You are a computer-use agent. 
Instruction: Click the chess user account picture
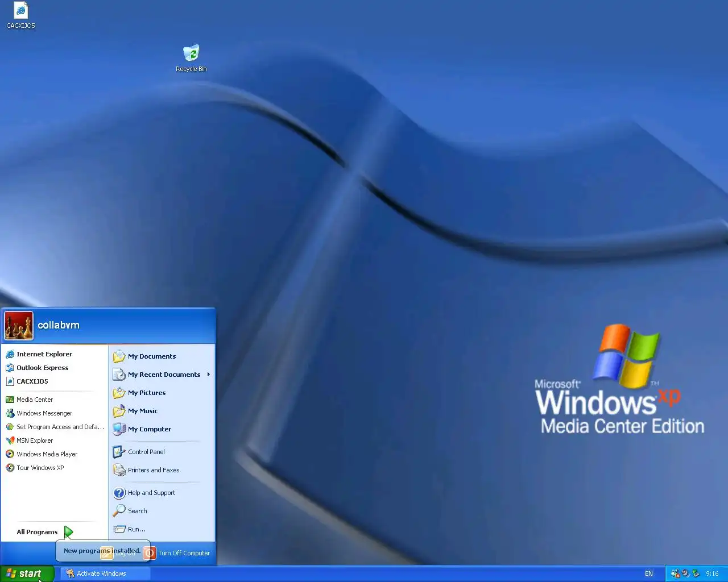pos(19,326)
